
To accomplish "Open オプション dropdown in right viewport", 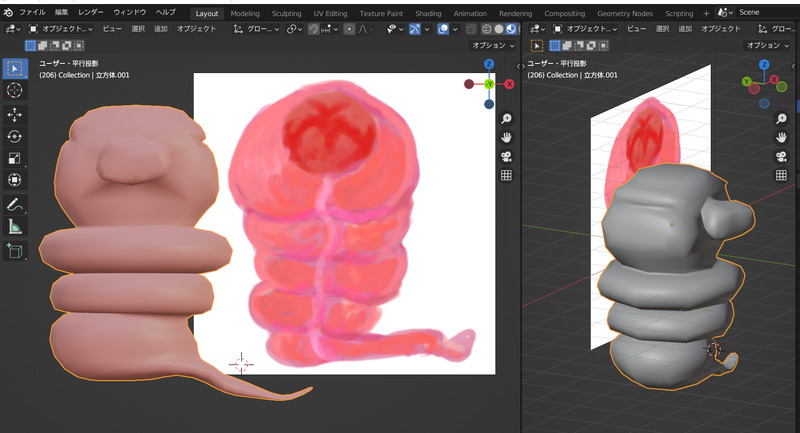I will click(x=767, y=45).
